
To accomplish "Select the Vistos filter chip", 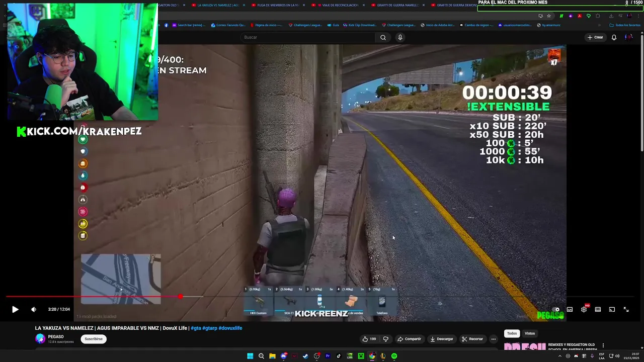I will tap(530, 333).
